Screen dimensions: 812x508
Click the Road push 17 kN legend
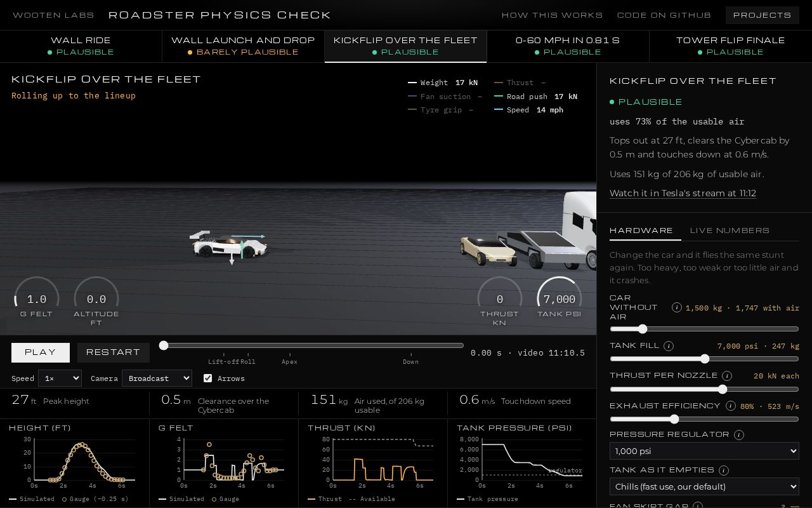click(x=535, y=97)
